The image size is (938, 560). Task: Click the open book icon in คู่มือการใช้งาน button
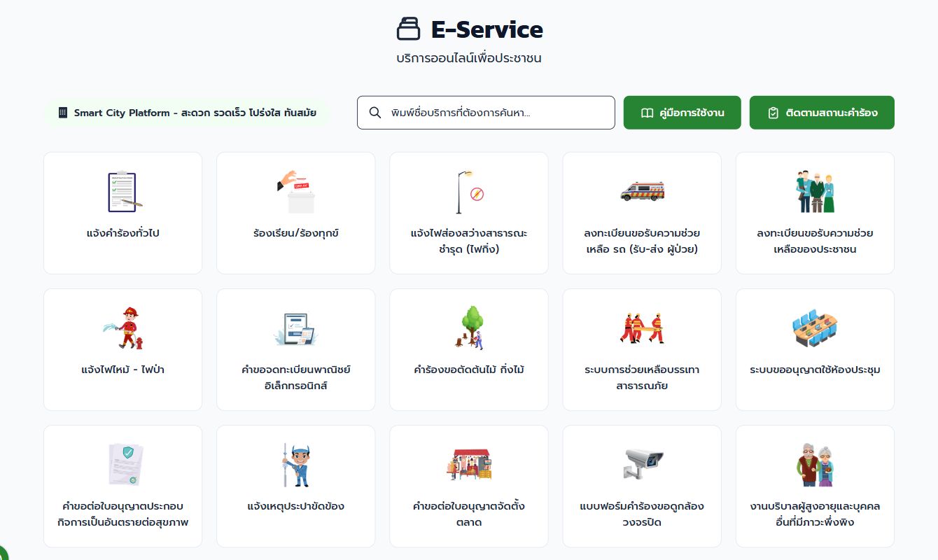pyautogui.click(x=647, y=113)
